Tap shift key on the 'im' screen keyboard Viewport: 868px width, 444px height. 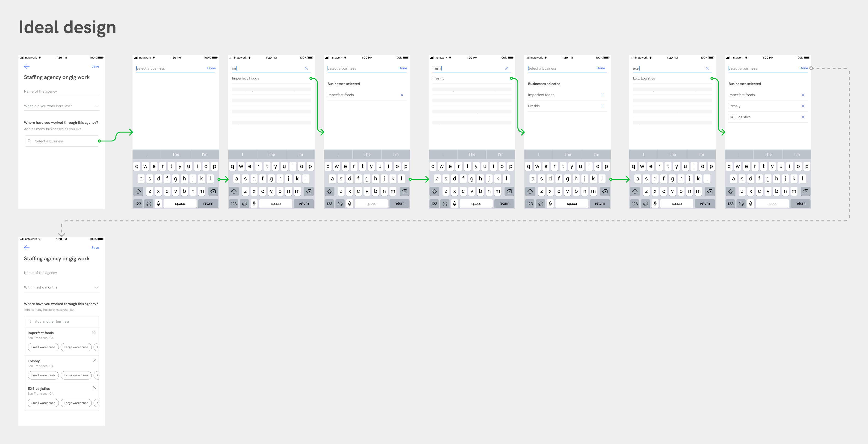coord(234,191)
